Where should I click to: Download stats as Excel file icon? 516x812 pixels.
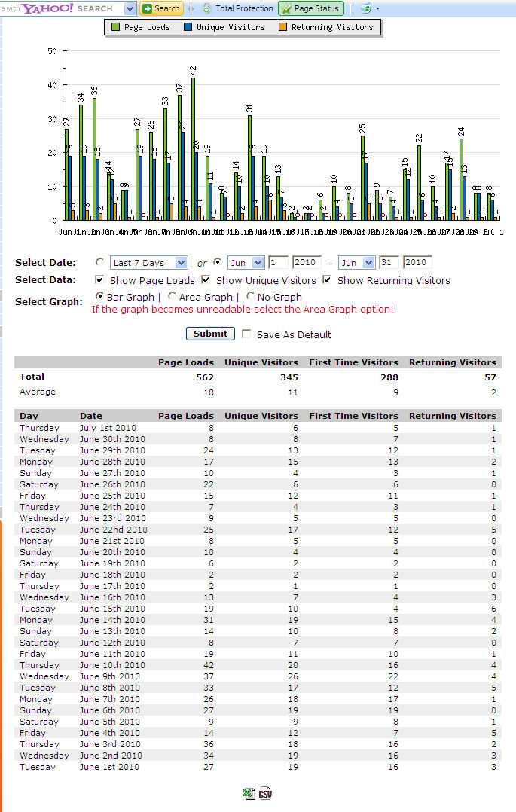click(x=249, y=793)
